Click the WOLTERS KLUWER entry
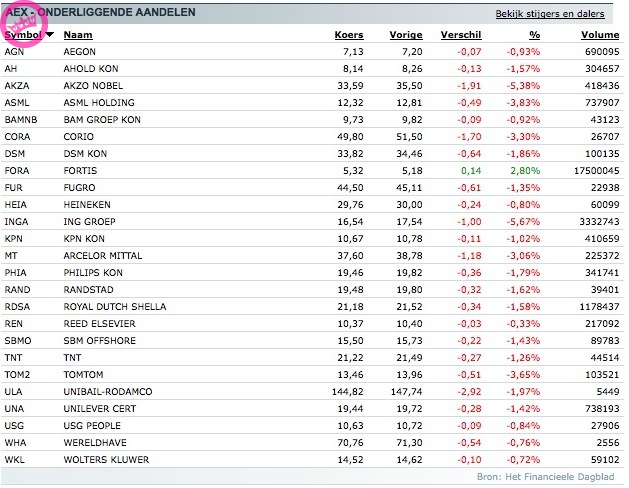629x488 pixels. 105,459
